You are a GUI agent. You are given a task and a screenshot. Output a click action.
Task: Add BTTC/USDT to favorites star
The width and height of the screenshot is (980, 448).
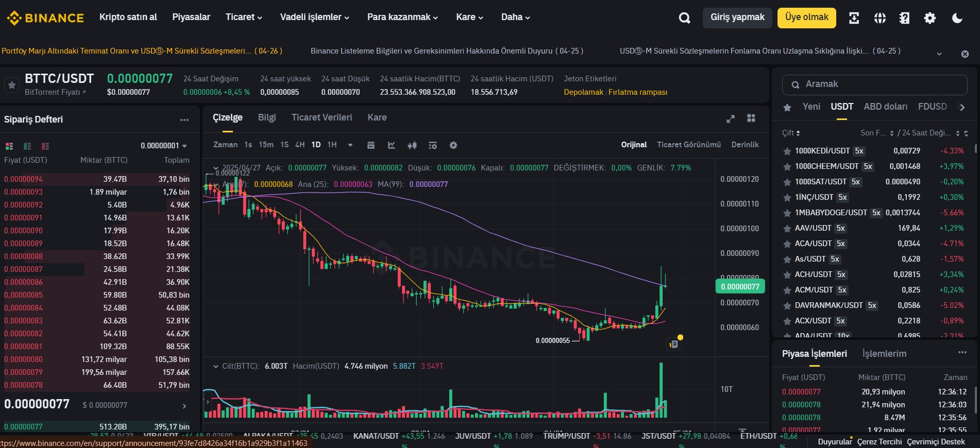[12, 85]
